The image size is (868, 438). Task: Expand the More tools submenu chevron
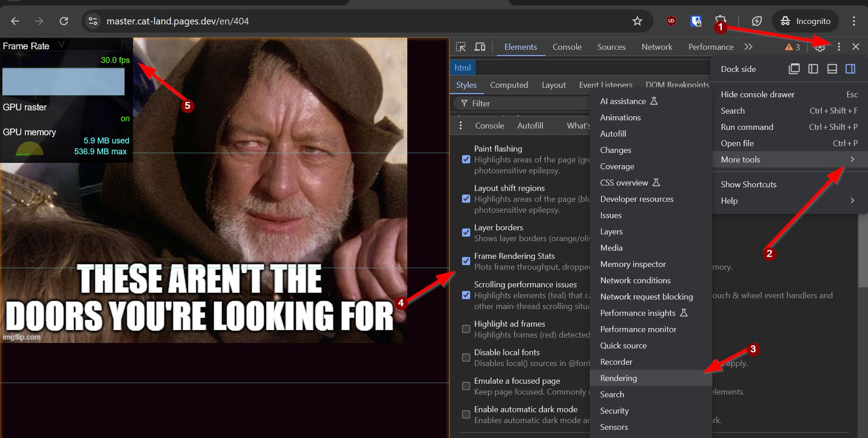point(852,159)
